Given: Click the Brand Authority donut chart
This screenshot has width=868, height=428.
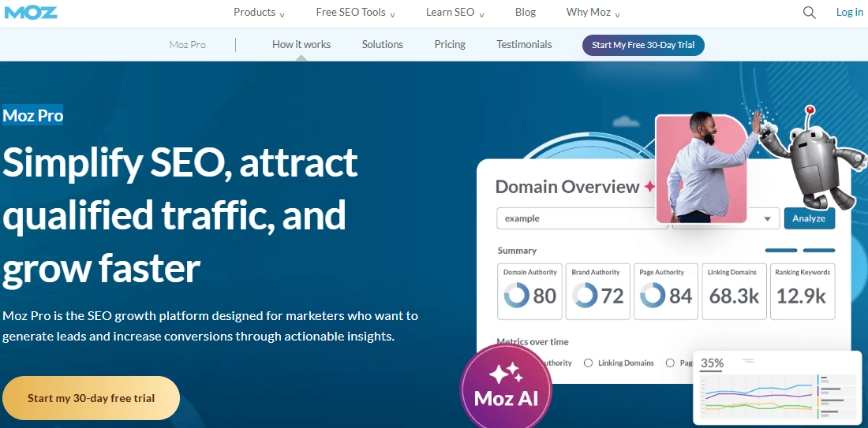Looking at the screenshot, I should (586, 296).
